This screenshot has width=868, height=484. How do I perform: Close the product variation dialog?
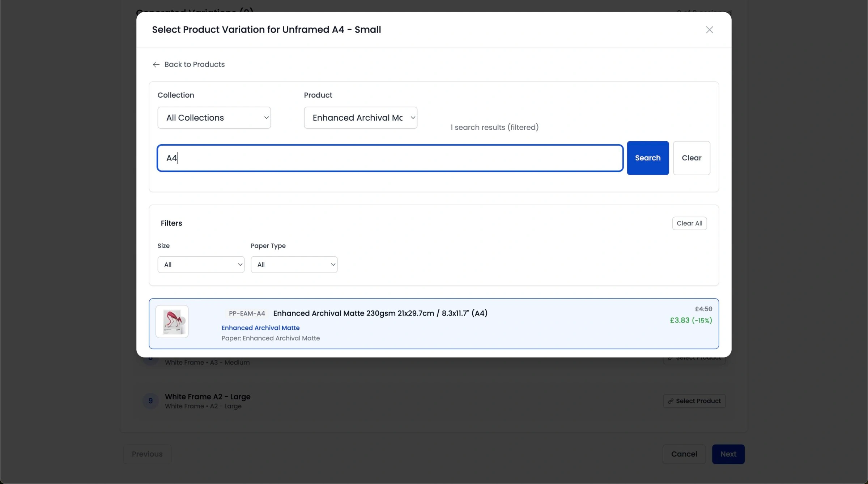(x=709, y=30)
